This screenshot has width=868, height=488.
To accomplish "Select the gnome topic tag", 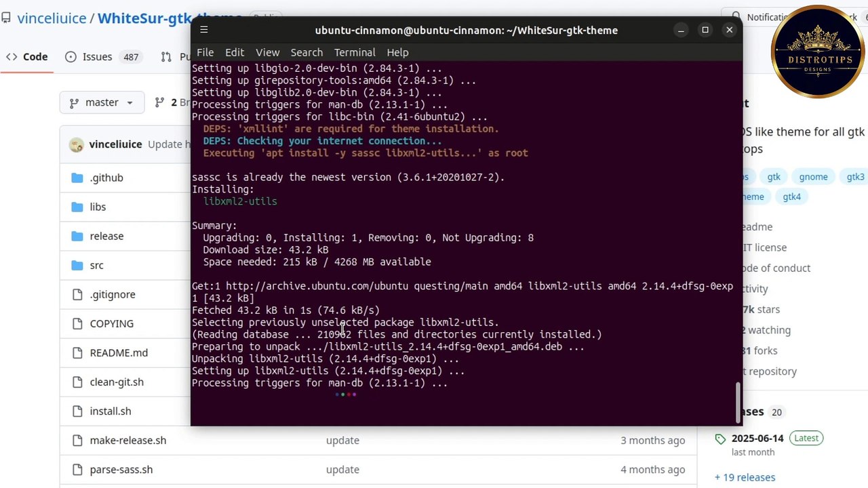I will 813,177.
